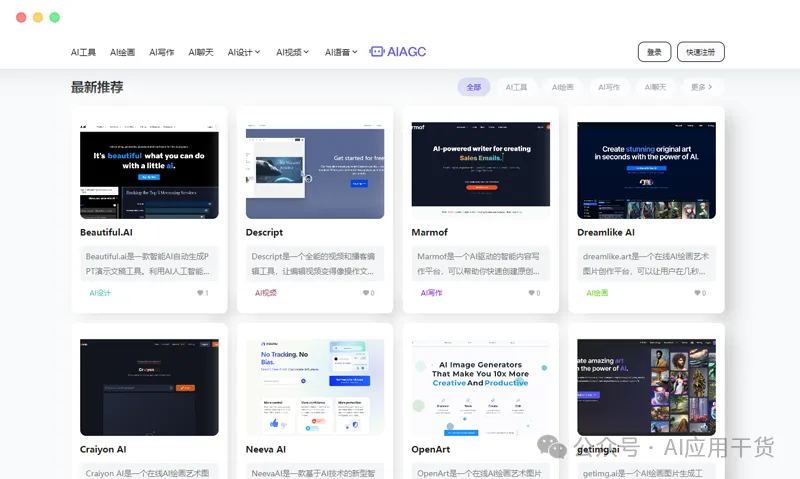Click the dreamlike.art description text
Viewport: 800px width, 479px height.
pos(646,264)
